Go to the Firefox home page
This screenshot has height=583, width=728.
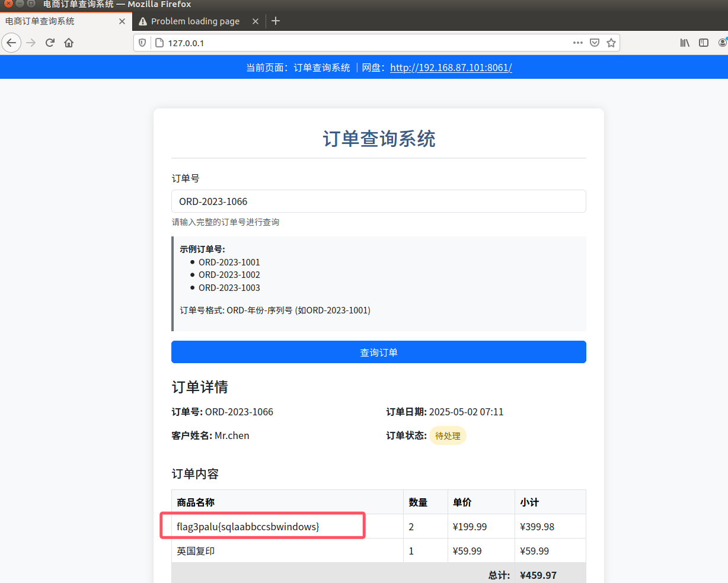[69, 43]
